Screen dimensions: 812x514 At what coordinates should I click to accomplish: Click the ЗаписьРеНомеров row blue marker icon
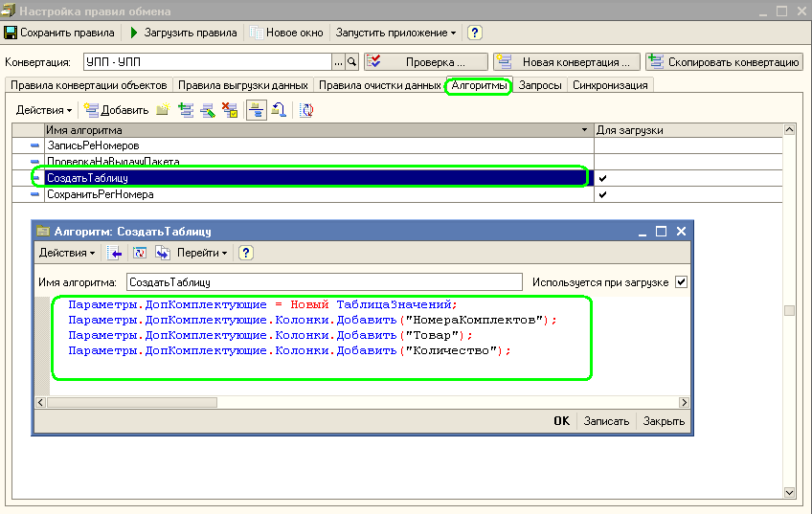point(34,145)
